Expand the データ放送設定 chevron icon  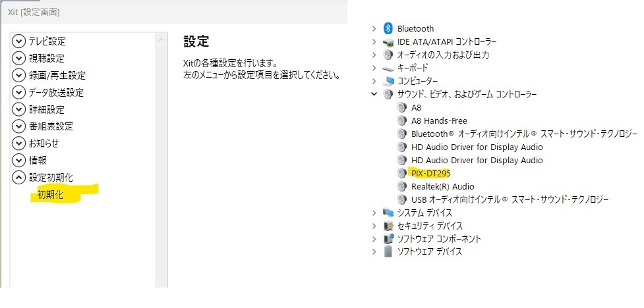(x=19, y=93)
